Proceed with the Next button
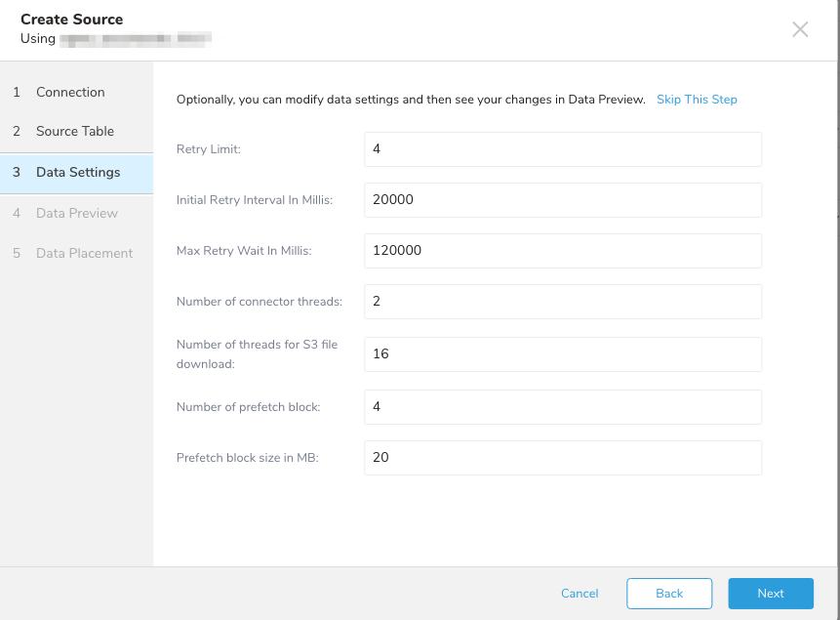Screen dimensions: 840x620 click(x=770, y=594)
